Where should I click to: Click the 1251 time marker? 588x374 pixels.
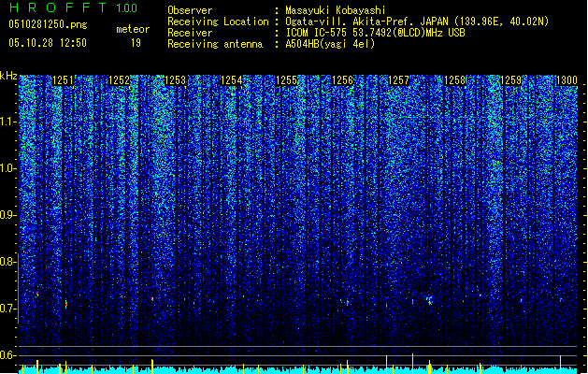pyautogui.click(x=63, y=80)
